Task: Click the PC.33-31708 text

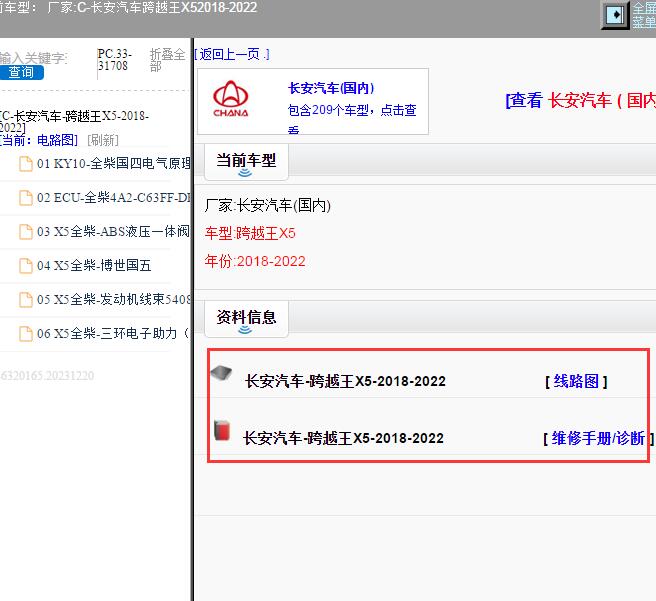Action: [x=115, y=60]
